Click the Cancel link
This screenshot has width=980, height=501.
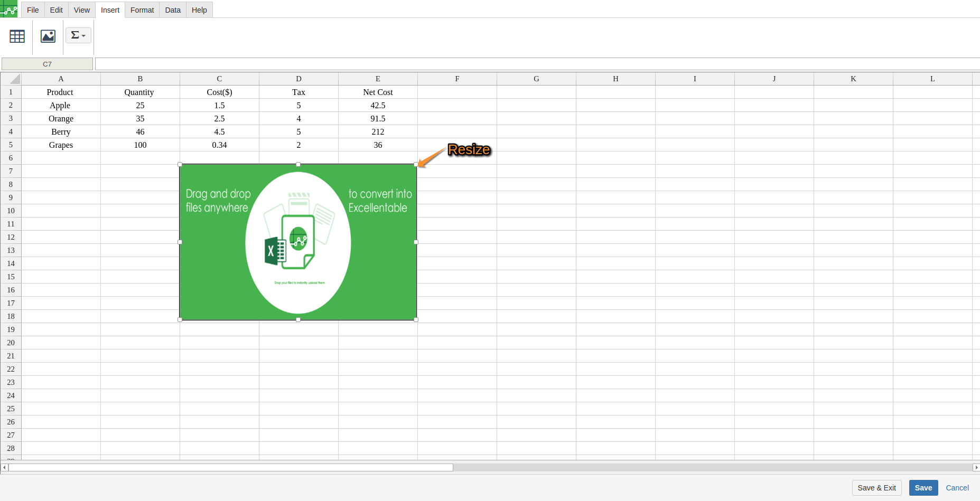click(957, 488)
